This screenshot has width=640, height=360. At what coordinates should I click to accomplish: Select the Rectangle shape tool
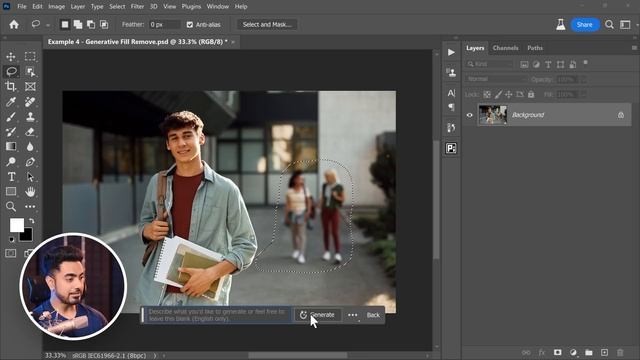point(11,191)
